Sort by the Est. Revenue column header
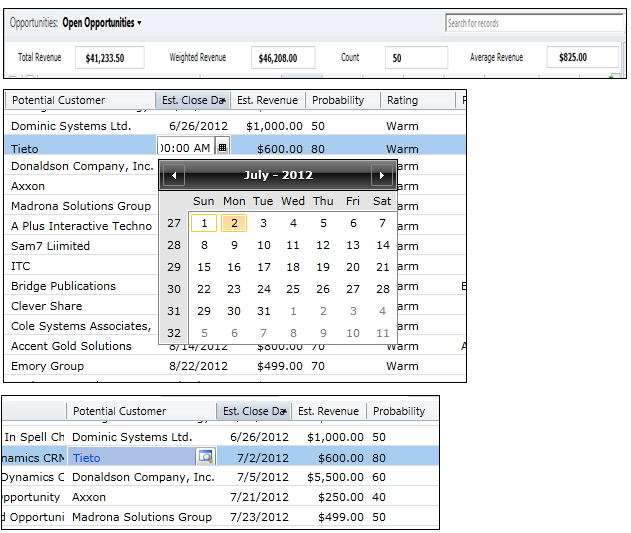The height and width of the screenshot is (533, 631). point(267,101)
